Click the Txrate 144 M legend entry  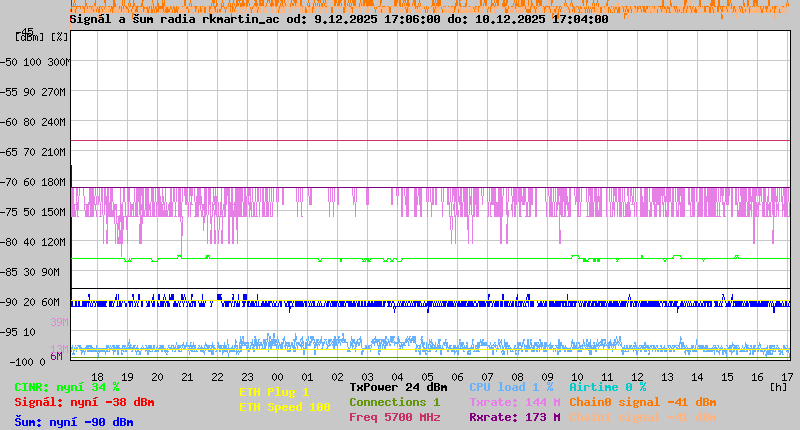pos(514,402)
